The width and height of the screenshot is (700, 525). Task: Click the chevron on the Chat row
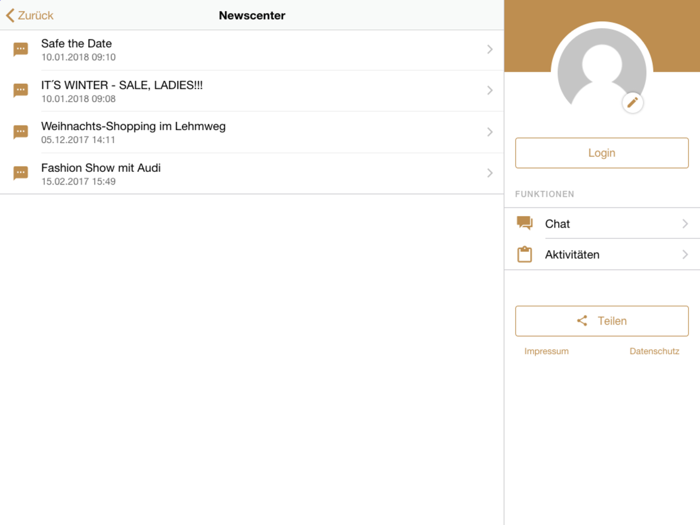tap(685, 224)
